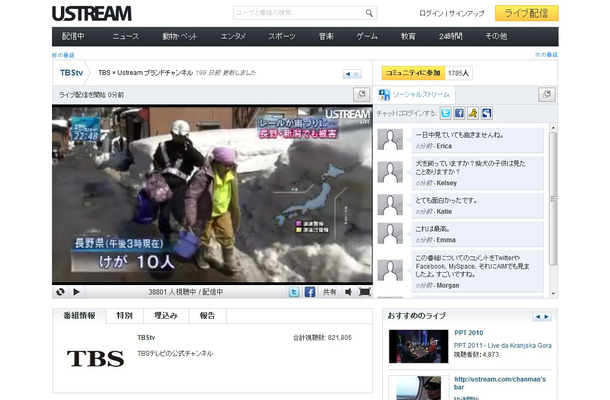The width and height of the screenshot is (610, 400).
Task: Click the search magnifier icon
Action: [x=369, y=13]
